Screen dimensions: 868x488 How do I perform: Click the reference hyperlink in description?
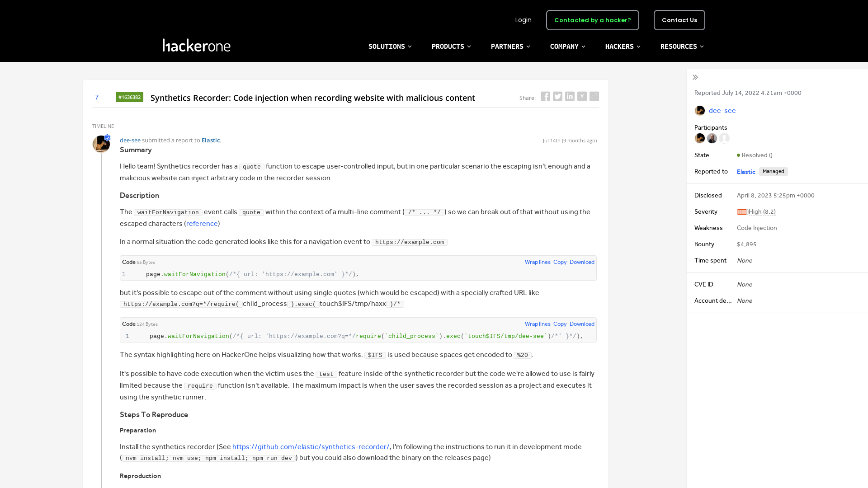click(x=202, y=224)
